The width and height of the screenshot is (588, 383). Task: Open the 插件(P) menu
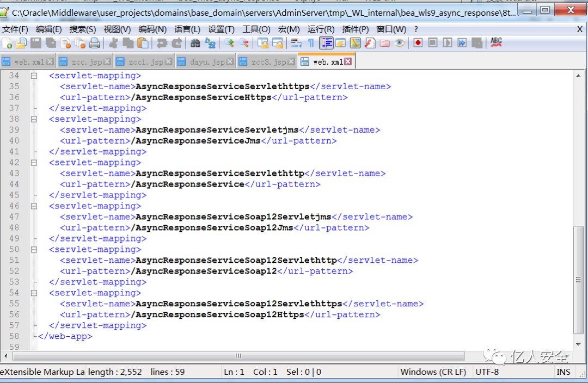(356, 29)
